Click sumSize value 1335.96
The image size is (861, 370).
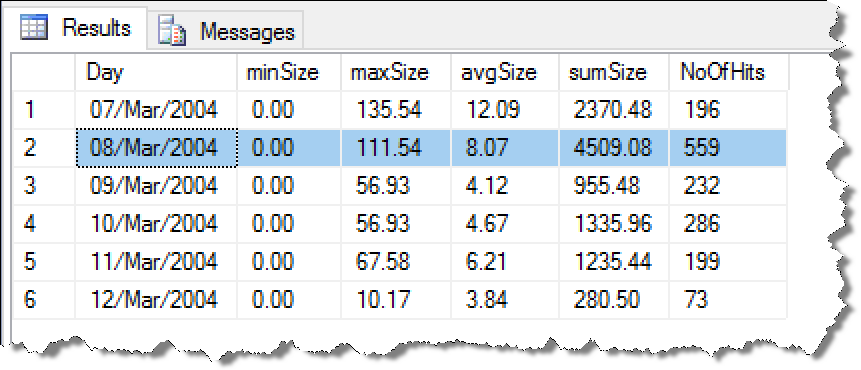pyautogui.click(x=614, y=223)
